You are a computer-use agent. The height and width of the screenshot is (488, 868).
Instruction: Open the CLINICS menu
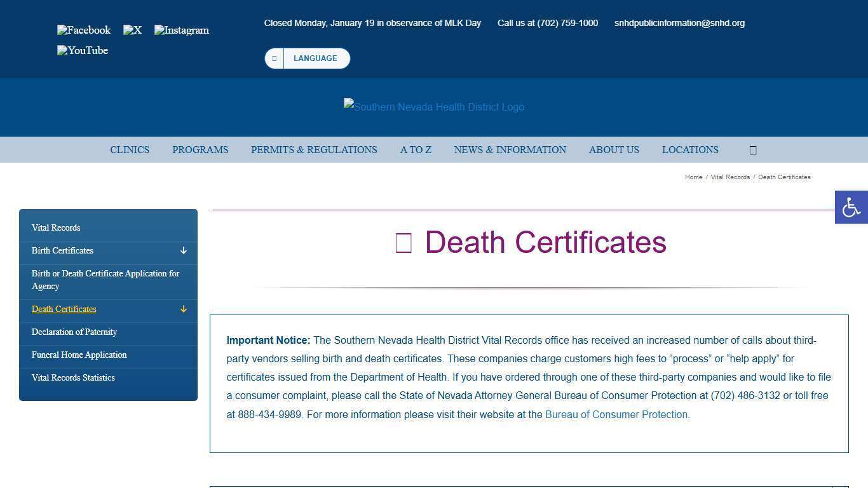[x=130, y=149]
